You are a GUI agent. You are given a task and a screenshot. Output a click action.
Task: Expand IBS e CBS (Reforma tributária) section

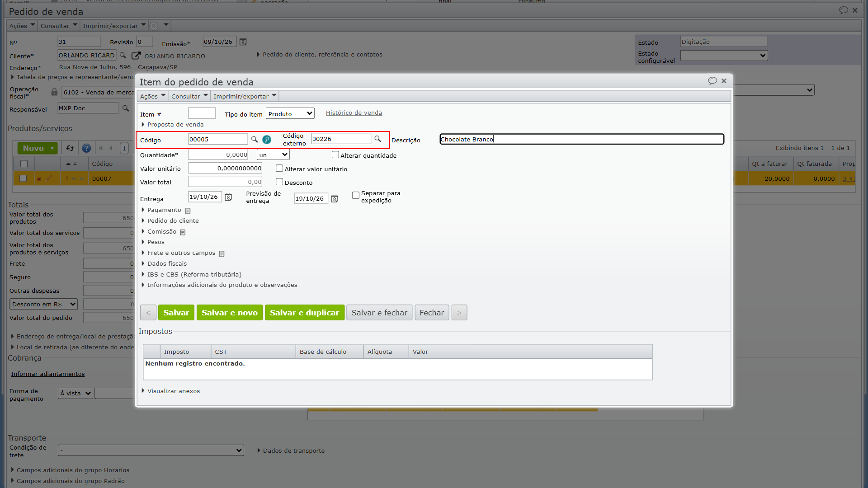[194, 275]
